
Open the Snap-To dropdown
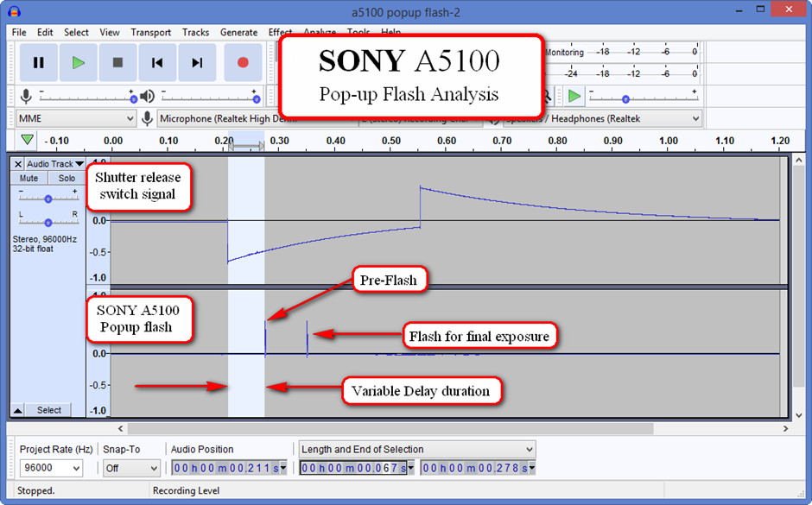pos(130,467)
